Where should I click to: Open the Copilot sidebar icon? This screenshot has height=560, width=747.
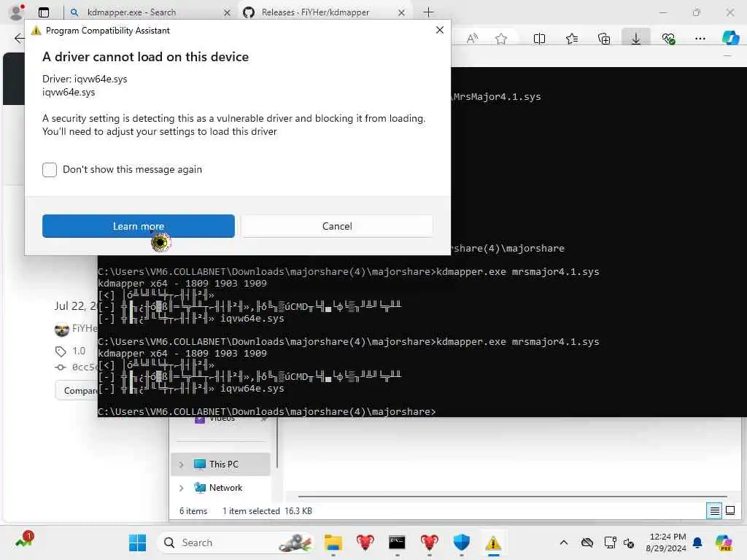tap(730, 38)
